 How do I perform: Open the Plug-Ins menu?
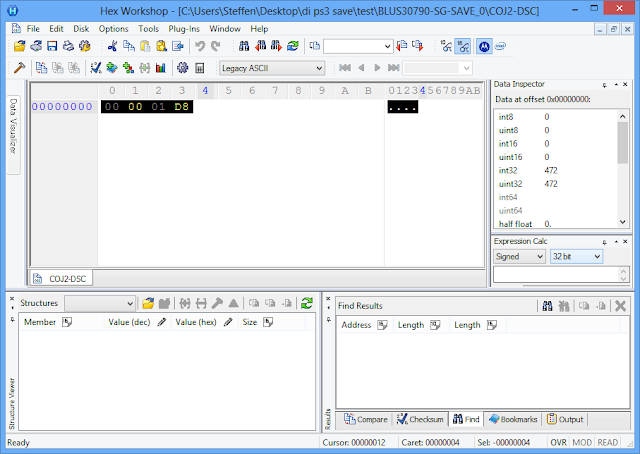coord(185,29)
